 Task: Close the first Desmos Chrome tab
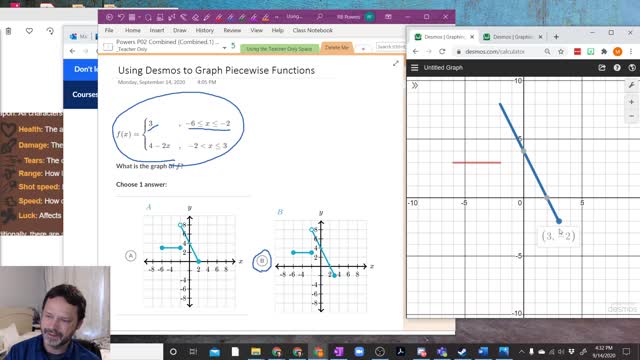pos(472,37)
